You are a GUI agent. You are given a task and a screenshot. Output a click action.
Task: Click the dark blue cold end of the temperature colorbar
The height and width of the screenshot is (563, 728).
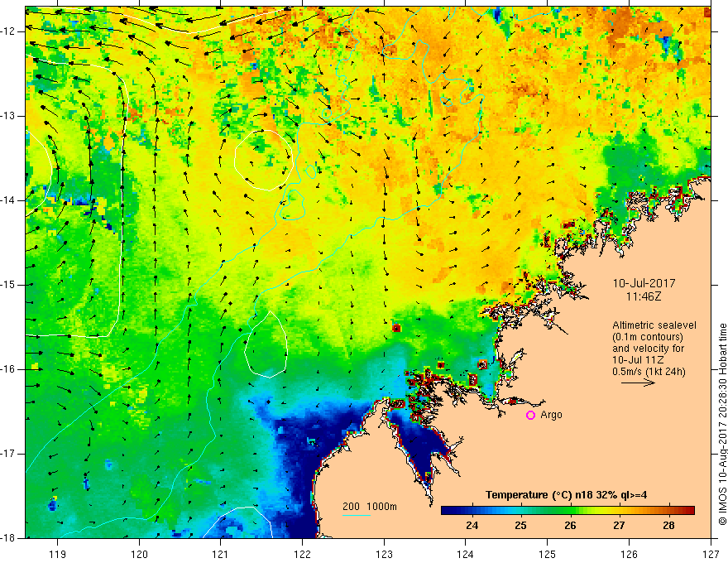(x=448, y=511)
